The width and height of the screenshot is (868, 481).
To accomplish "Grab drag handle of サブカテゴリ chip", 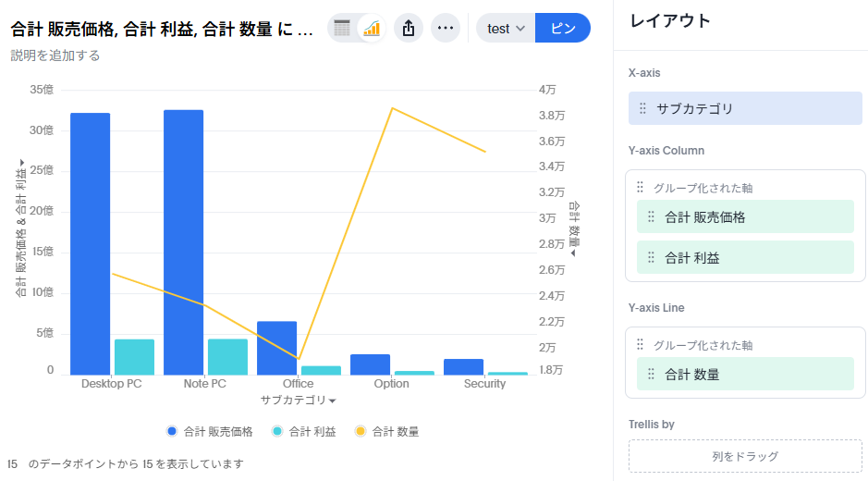I will click(642, 108).
